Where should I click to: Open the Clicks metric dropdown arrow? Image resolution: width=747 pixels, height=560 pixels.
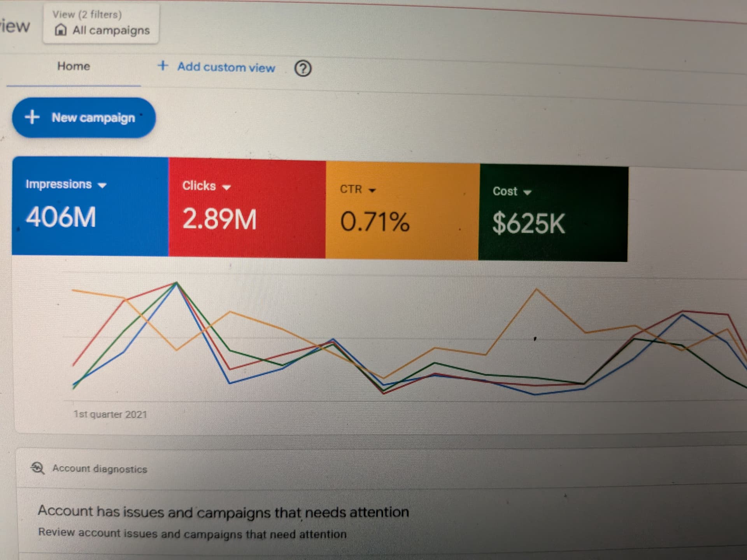pos(226,187)
